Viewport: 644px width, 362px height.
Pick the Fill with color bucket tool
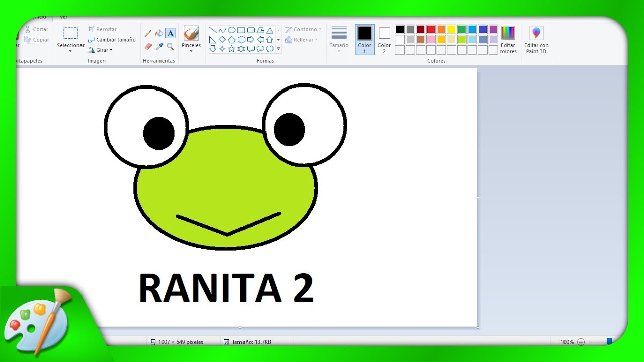pyautogui.click(x=159, y=33)
